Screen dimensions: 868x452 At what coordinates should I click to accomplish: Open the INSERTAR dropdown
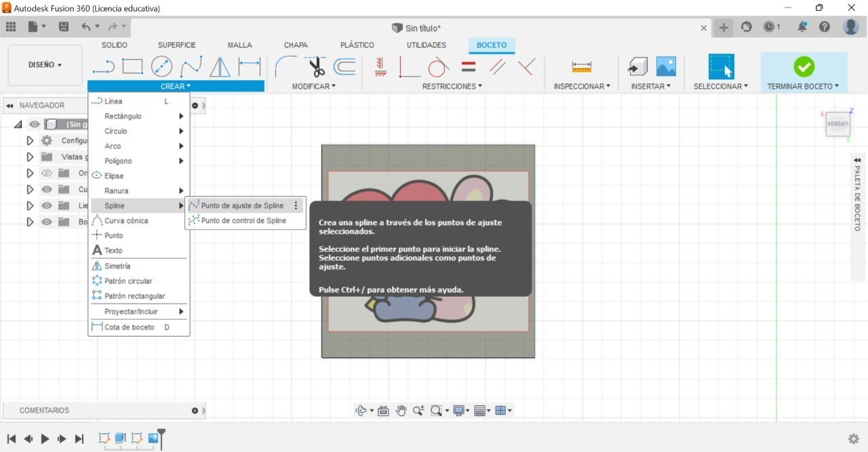click(651, 86)
